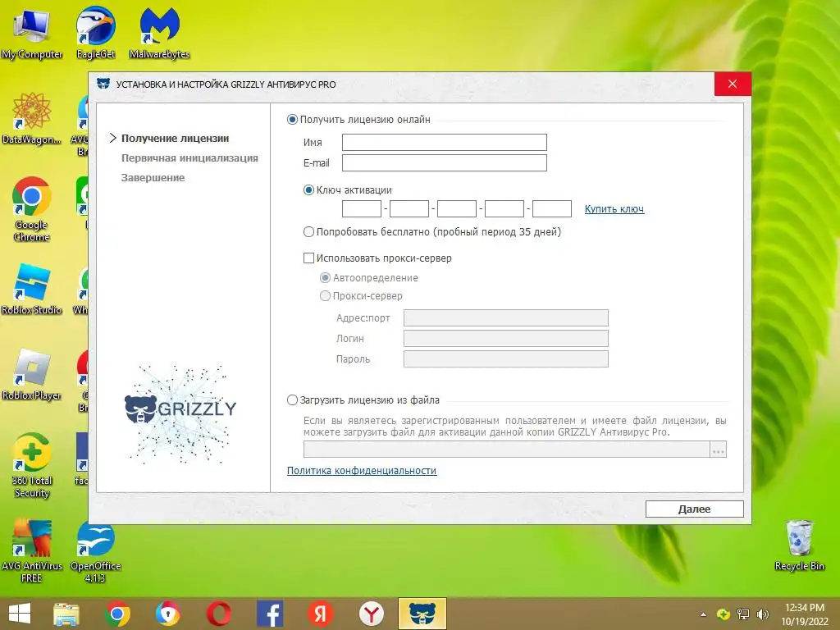Open the 360 Total Security desktop shortcut

click(x=32, y=466)
